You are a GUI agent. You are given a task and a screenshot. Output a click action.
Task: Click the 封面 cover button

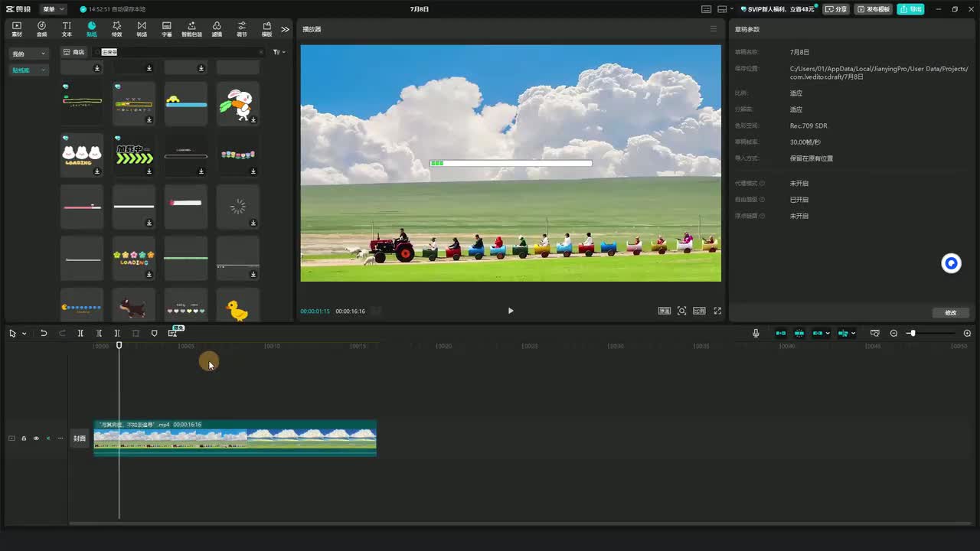tap(80, 439)
